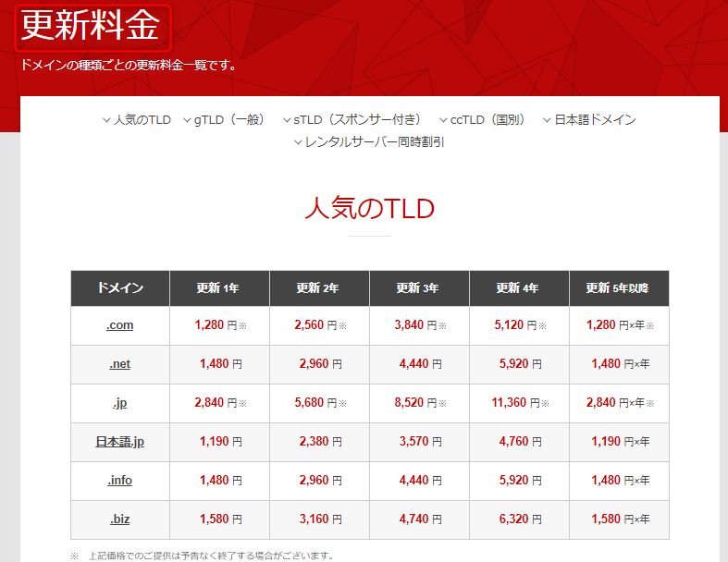The width and height of the screenshot is (728, 562).
Task: Click the 更新料金 page title
Action: pyautogui.click(x=91, y=26)
